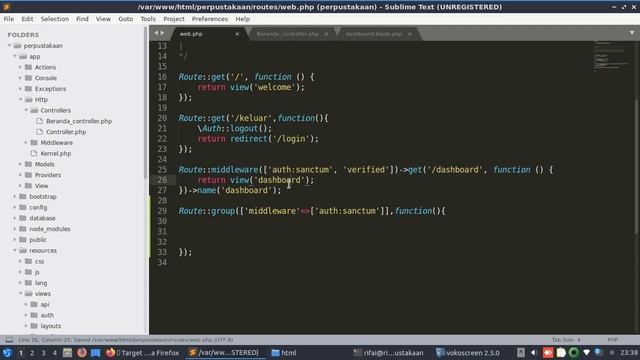Select the lang folder

coord(40,283)
